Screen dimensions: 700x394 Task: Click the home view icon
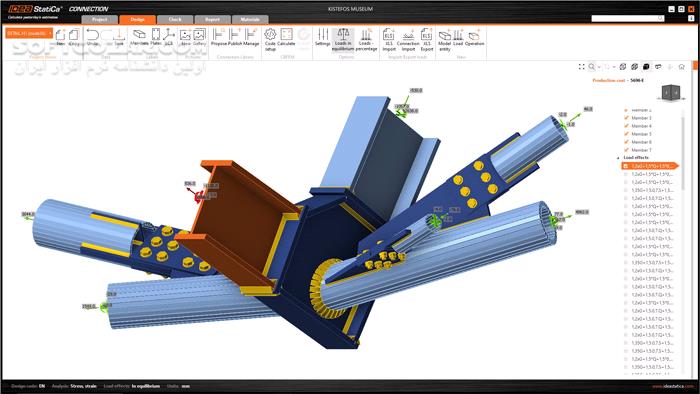pos(681,66)
